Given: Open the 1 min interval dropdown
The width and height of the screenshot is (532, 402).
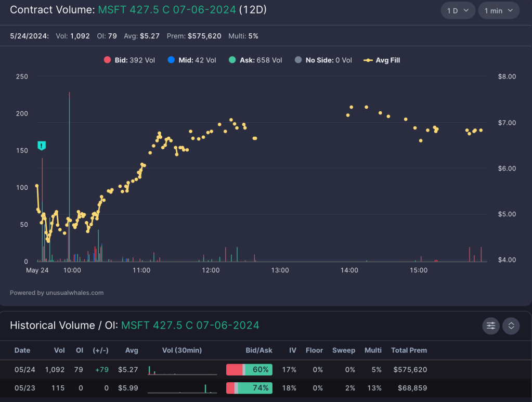Looking at the screenshot, I should point(499,10).
